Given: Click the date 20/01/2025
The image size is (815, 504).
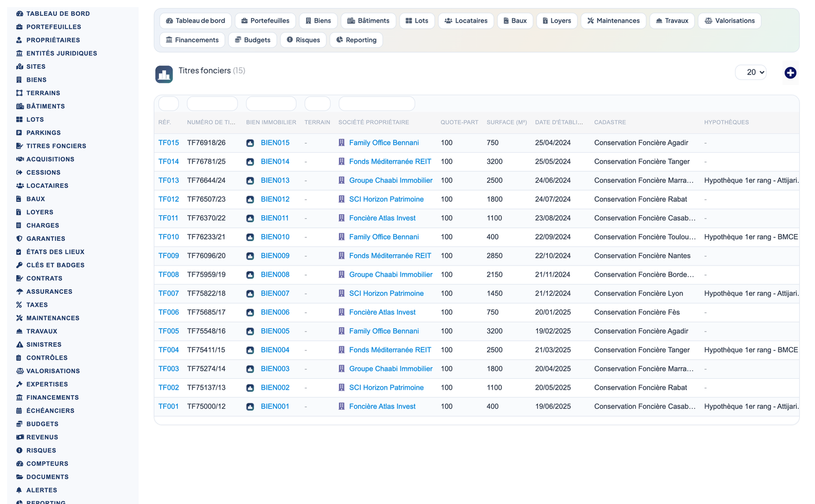Looking at the screenshot, I should (x=553, y=312).
